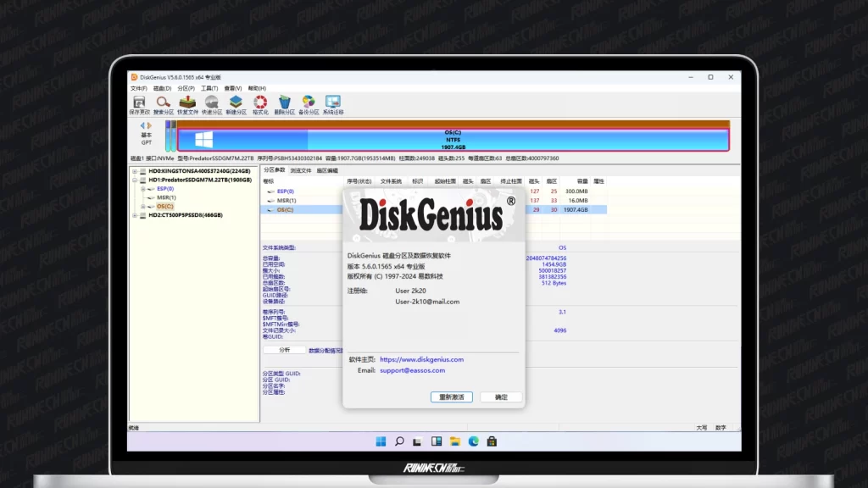This screenshot has width=868, height=488.
Task: Collapse the HD1 PredatorSSD disk tree node
Action: point(134,180)
